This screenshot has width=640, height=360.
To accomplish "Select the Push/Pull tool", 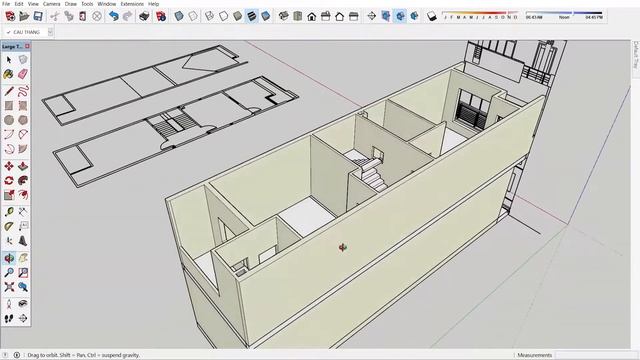I will [x=23, y=166].
